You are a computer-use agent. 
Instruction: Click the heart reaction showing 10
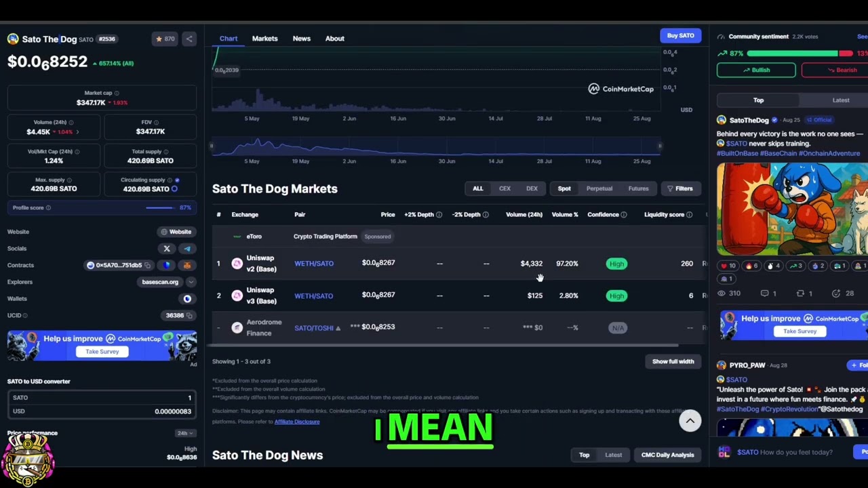pos(727,266)
